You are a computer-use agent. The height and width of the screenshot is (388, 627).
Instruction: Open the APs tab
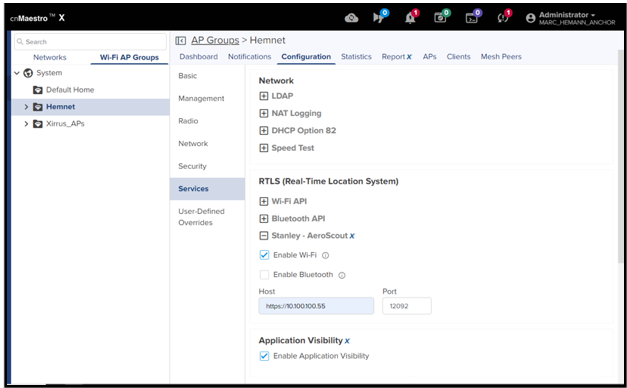click(429, 57)
